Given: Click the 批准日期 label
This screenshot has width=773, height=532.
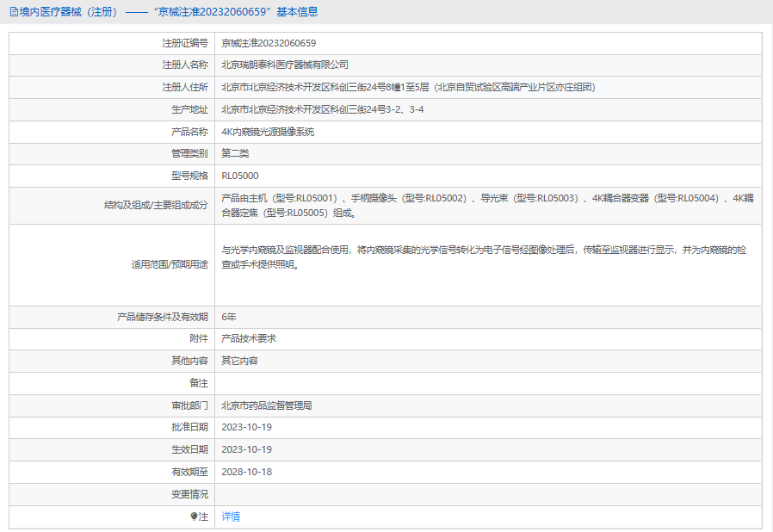Looking at the screenshot, I should click(189, 428).
